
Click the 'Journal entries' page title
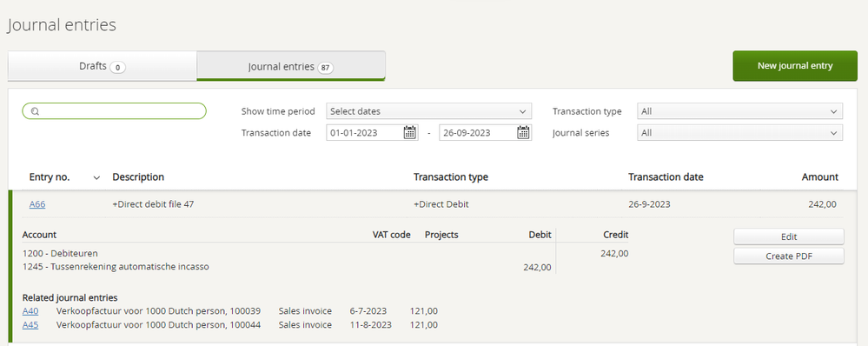point(62,25)
